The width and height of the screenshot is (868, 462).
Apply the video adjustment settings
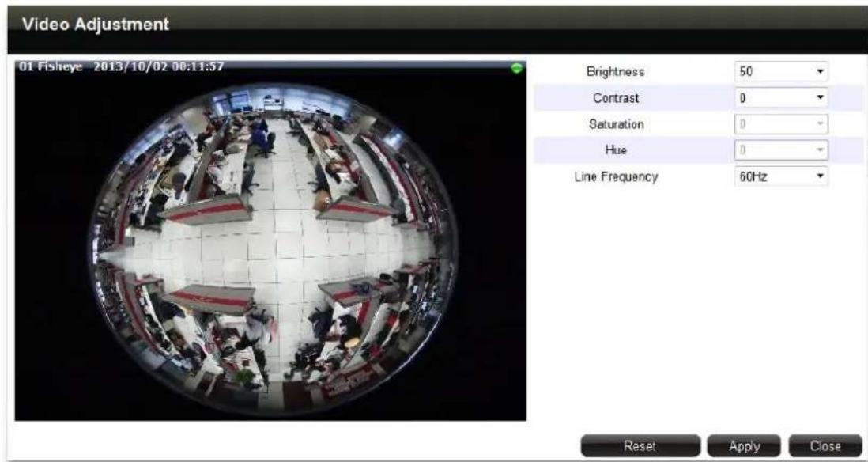point(744,446)
